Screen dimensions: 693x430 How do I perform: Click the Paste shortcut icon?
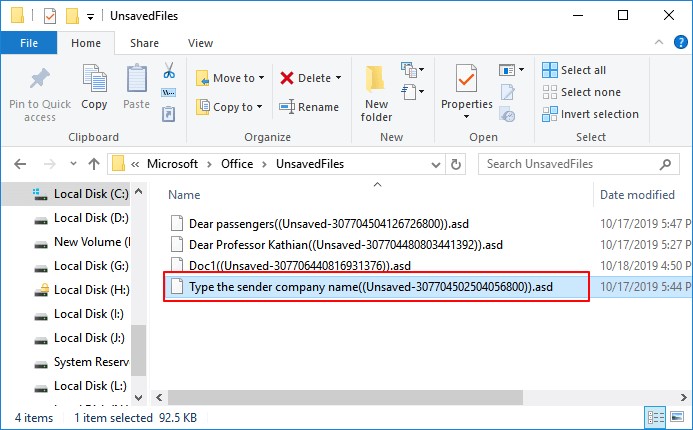tap(168, 114)
